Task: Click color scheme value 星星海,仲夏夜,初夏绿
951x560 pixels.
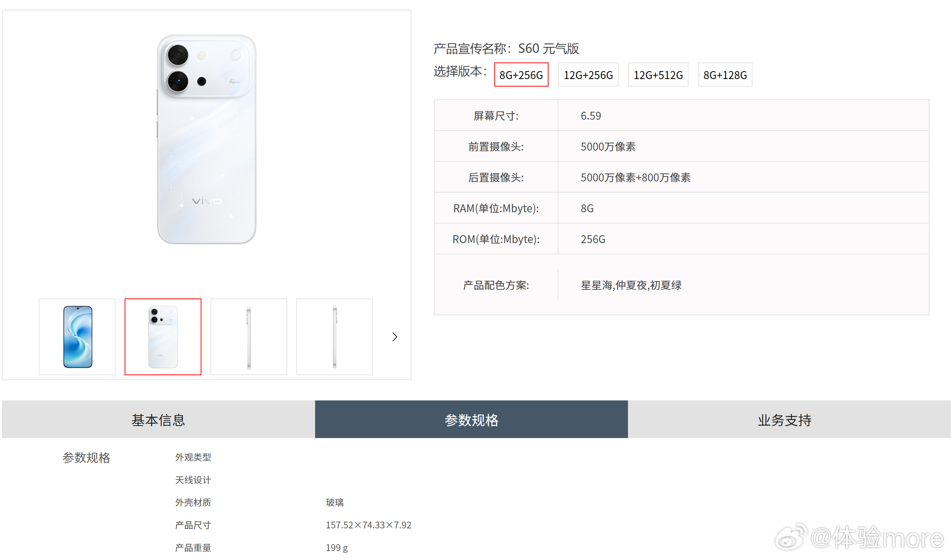Action: coord(631,285)
